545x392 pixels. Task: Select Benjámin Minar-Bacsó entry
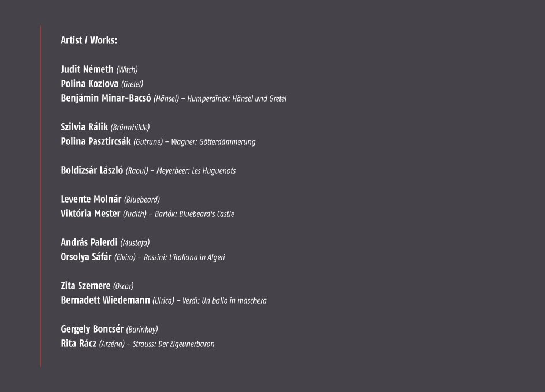click(106, 98)
